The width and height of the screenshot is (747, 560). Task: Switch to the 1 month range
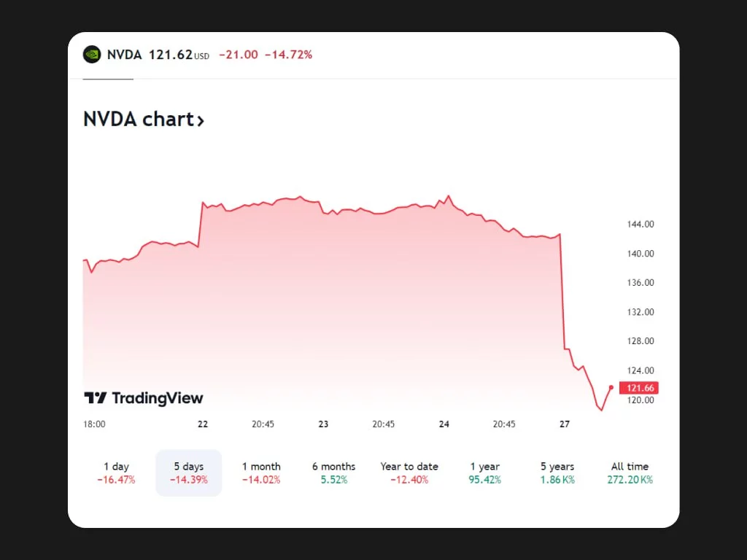tap(261, 472)
